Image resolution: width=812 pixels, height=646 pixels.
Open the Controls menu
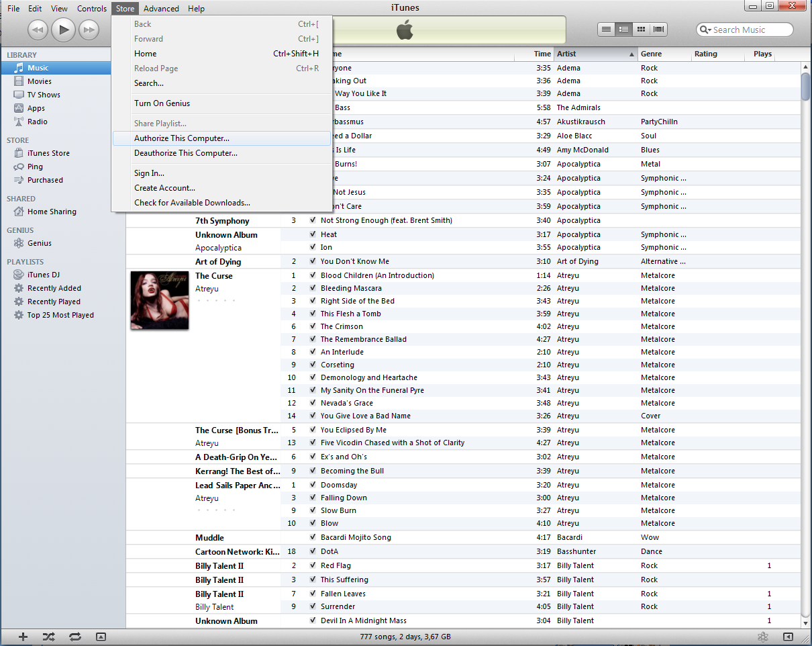pos(92,9)
